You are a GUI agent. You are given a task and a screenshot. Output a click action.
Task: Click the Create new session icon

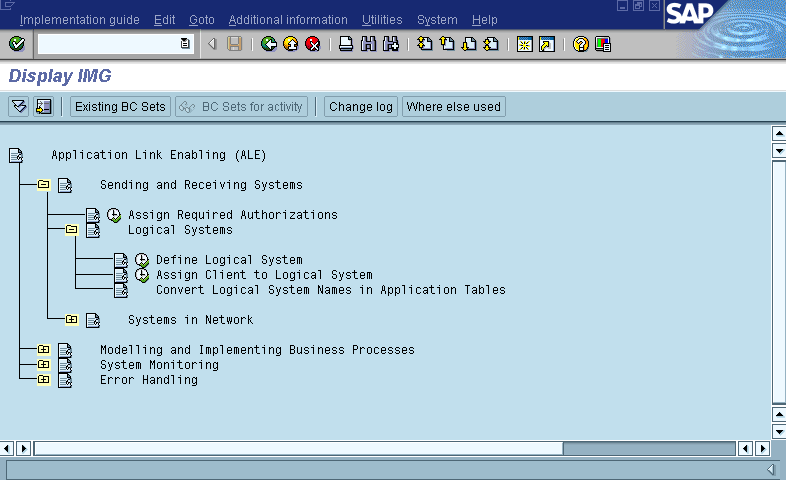point(524,44)
